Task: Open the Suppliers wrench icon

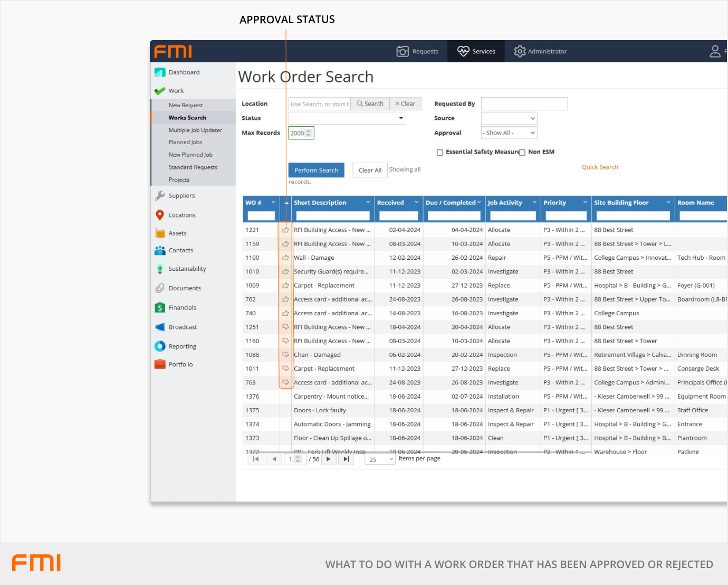Action: coord(160,196)
